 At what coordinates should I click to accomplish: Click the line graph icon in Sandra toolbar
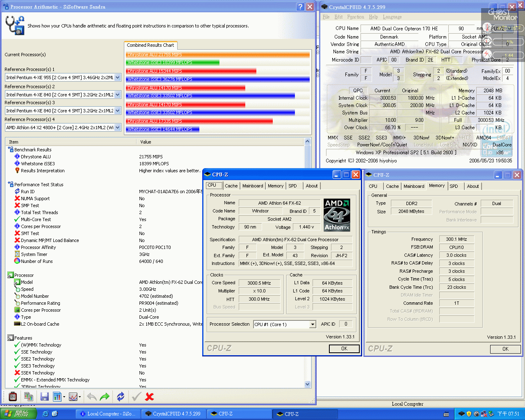pos(73,397)
